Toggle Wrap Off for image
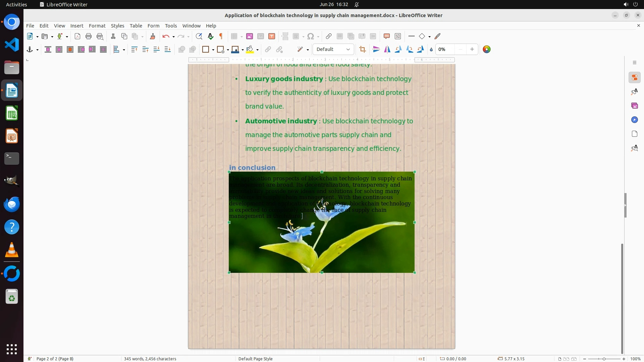The width and height of the screenshot is (644, 362). [48, 49]
